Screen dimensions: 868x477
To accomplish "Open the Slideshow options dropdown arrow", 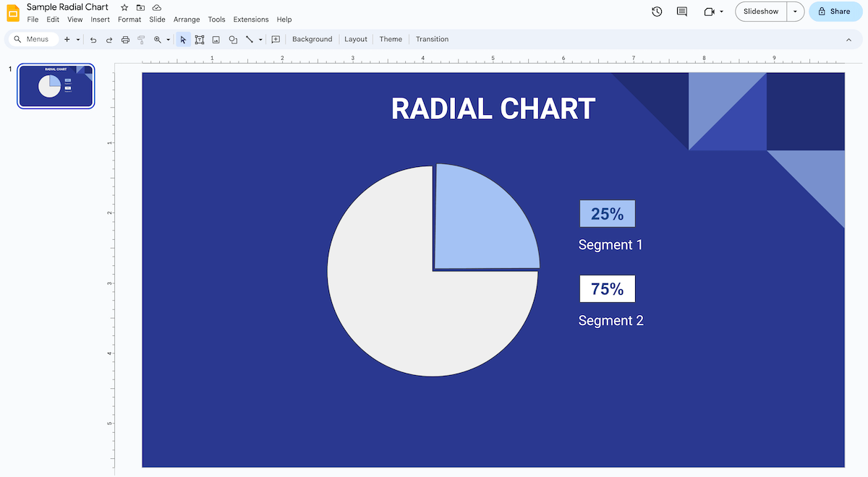I will point(795,12).
